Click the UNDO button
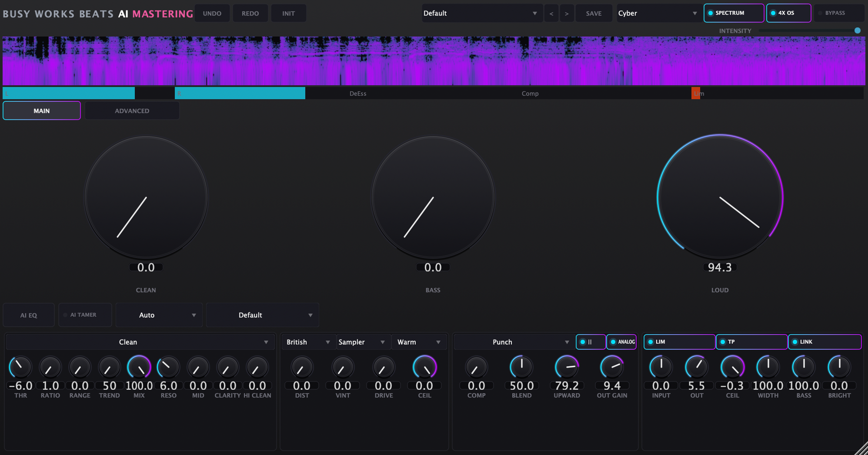868x455 pixels. coord(212,13)
